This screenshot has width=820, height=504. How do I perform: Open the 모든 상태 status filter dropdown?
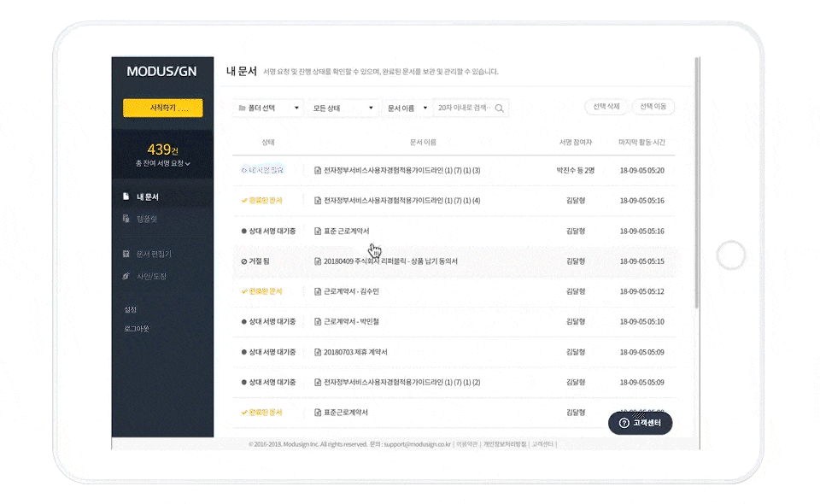click(x=343, y=108)
